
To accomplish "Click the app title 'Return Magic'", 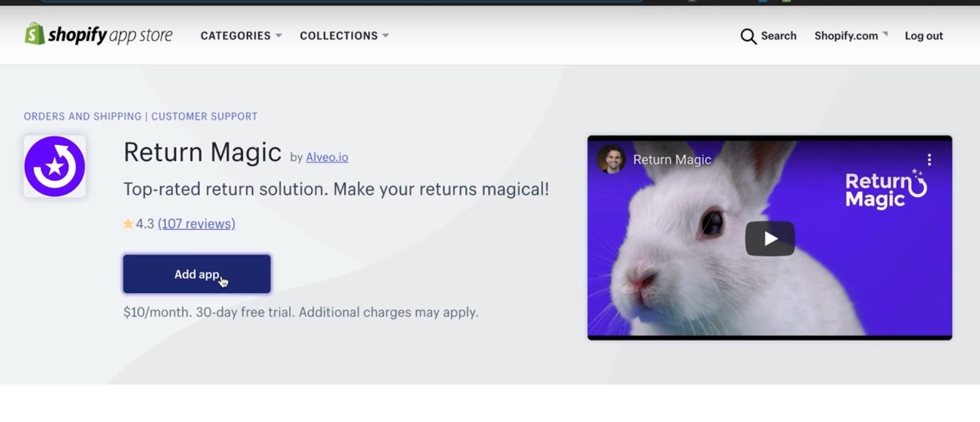I will (x=202, y=153).
